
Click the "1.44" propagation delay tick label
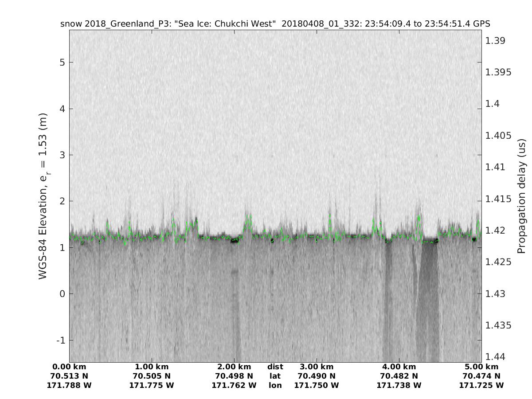click(495, 357)
